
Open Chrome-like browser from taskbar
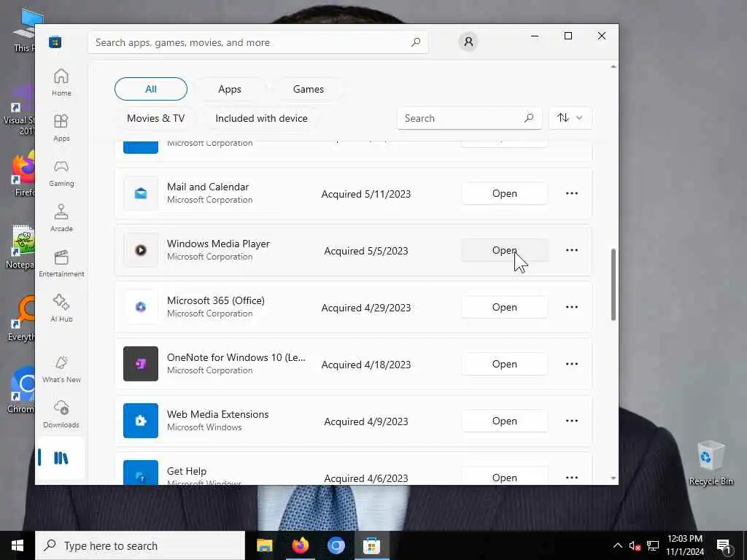(x=336, y=545)
